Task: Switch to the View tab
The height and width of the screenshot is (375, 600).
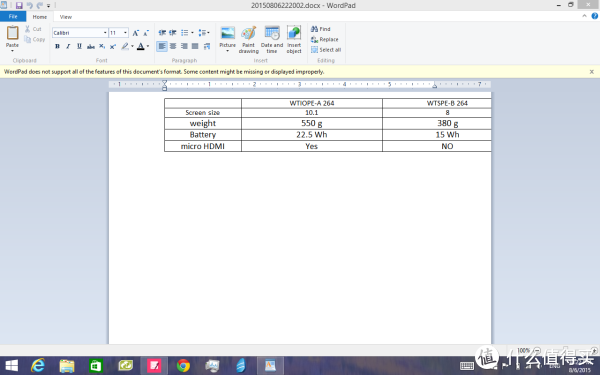Action: [65, 17]
